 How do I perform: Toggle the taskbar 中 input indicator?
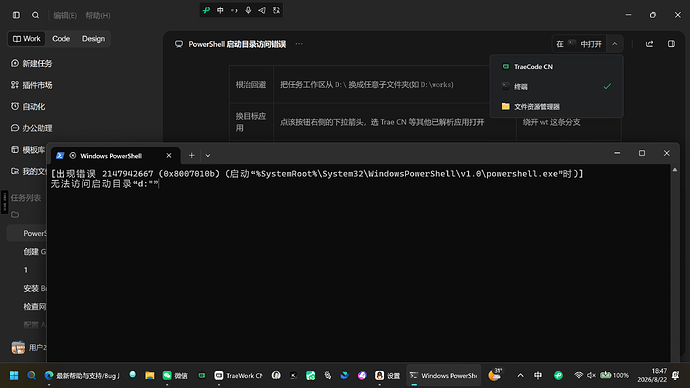click(x=538, y=375)
